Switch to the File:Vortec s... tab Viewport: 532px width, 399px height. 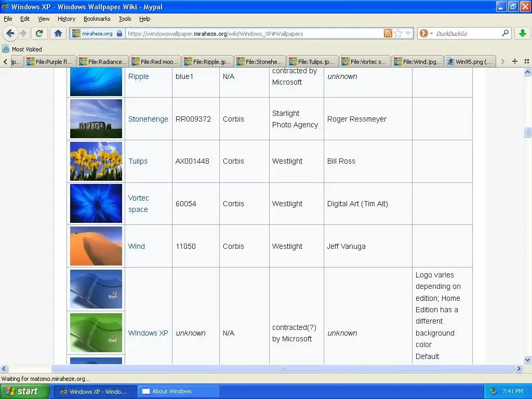[365, 62]
